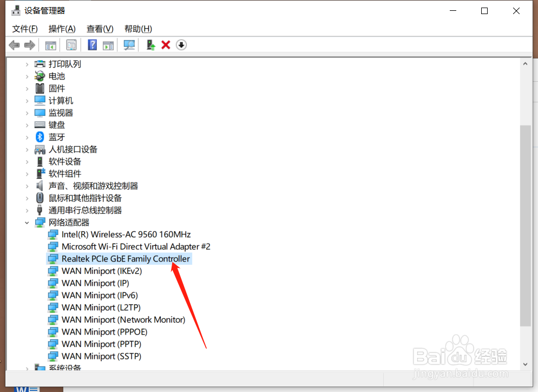
Task: Expand the 计算机 node
Action: pos(27,101)
